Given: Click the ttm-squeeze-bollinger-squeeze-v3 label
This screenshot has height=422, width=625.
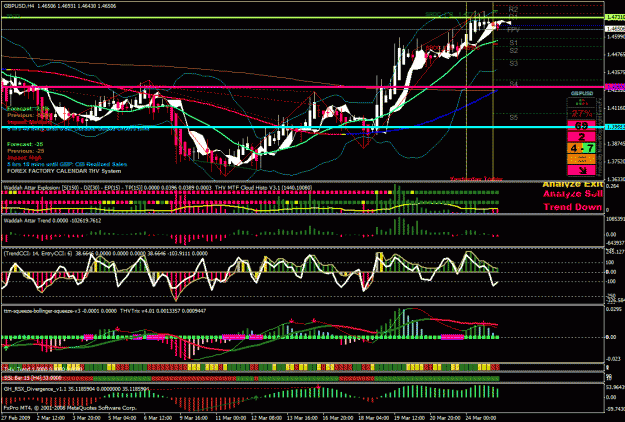Looking at the screenshot, I should point(60,310).
